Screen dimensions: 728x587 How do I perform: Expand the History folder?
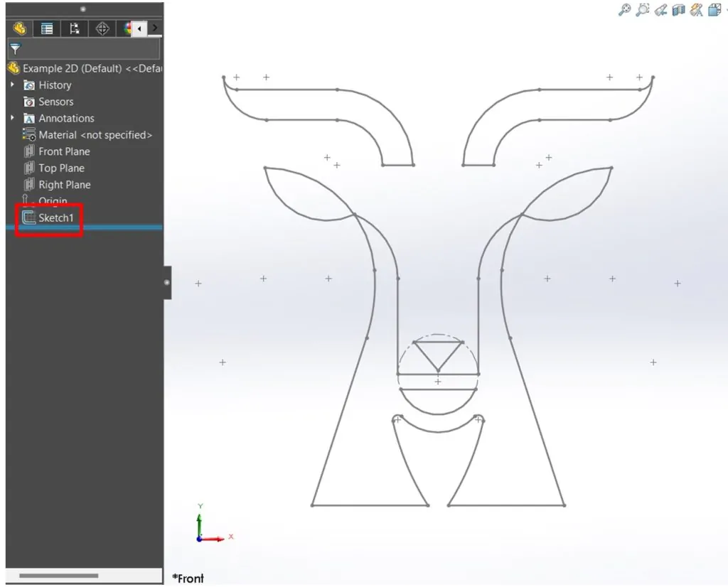tap(13, 85)
